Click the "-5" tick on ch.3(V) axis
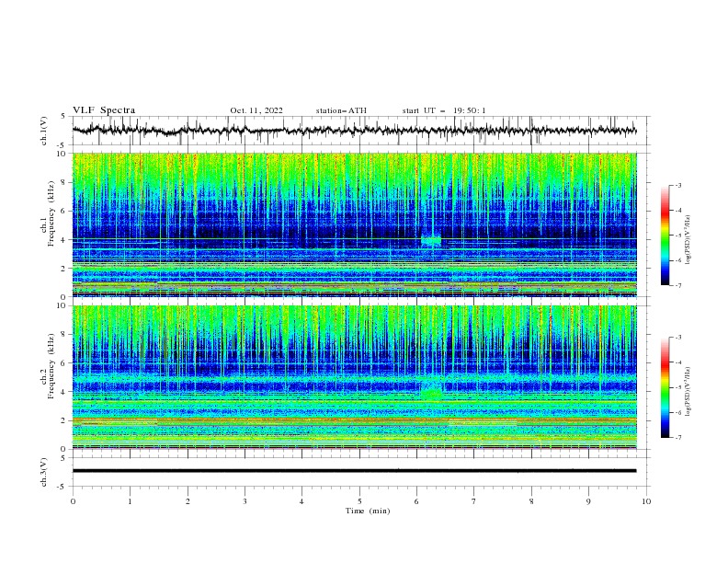Image resolution: width=728 pixels, height=563 pixels. coord(63,487)
